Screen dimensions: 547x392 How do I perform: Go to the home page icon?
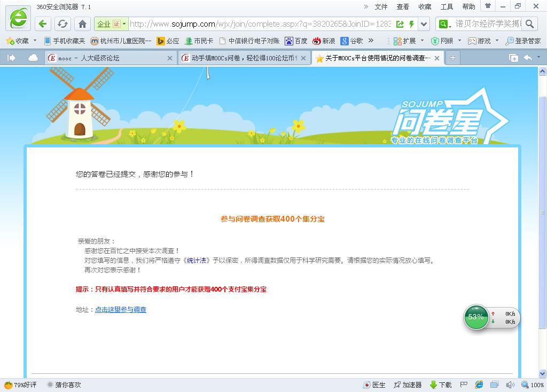point(83,23)
